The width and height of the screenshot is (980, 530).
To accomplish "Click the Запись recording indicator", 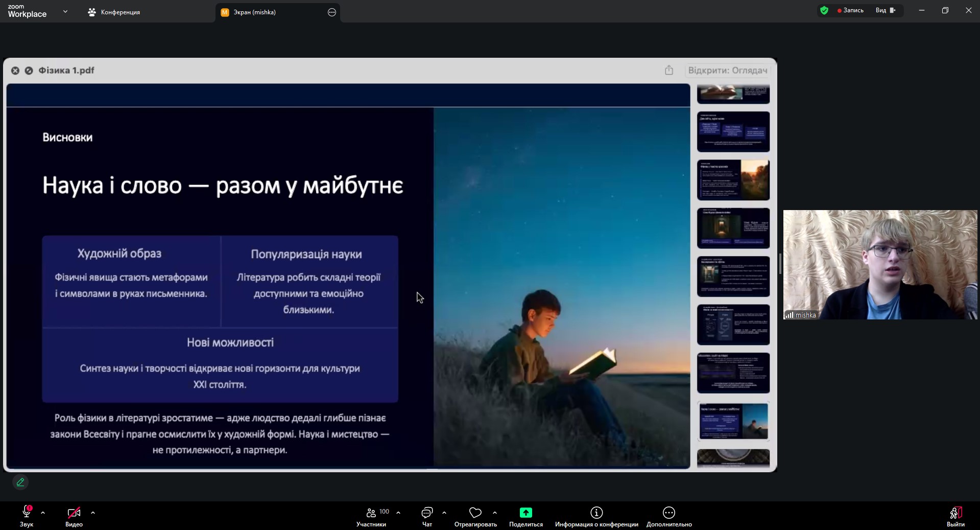I will (850, 10).
